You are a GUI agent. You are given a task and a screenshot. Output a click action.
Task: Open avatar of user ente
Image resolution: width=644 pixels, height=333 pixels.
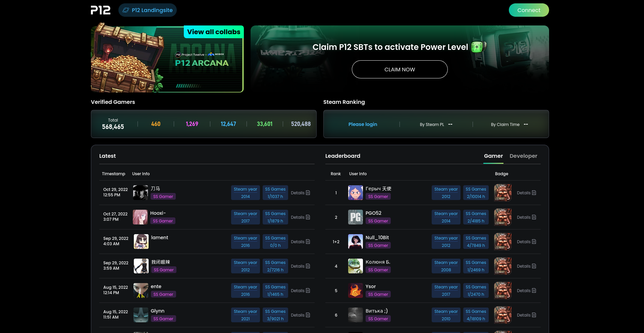[141, 290]
